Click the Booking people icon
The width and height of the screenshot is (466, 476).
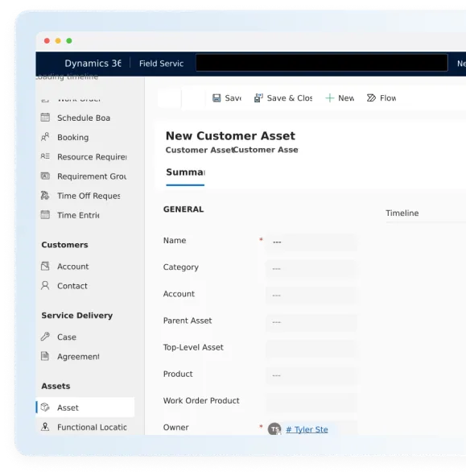tap(45, 137)
